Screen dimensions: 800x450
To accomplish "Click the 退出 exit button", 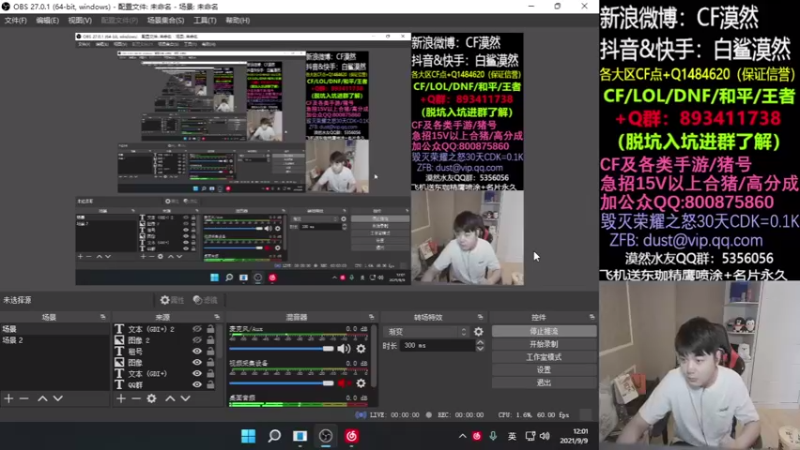I will (544, 382).
